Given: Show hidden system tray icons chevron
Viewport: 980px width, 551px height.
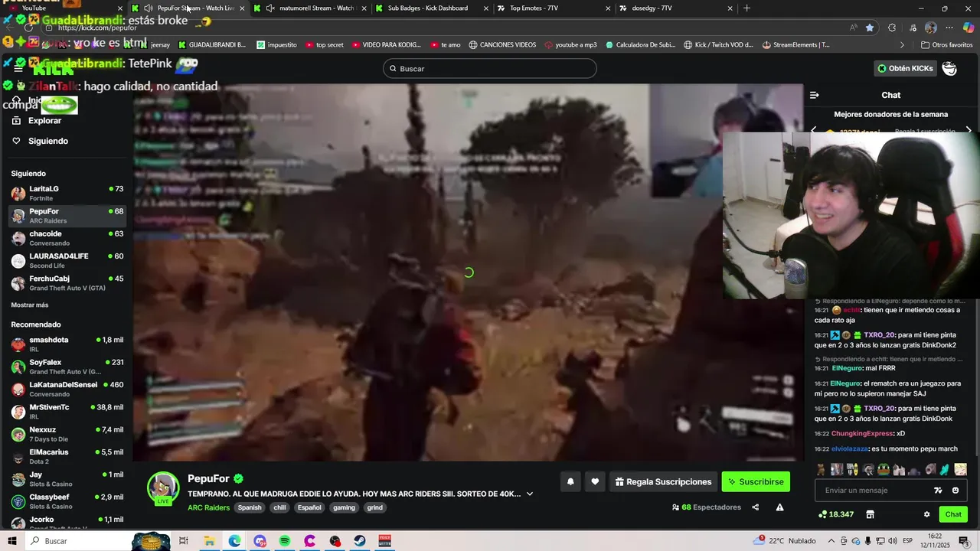Looking at the screenshot, I should click(831, 541).
